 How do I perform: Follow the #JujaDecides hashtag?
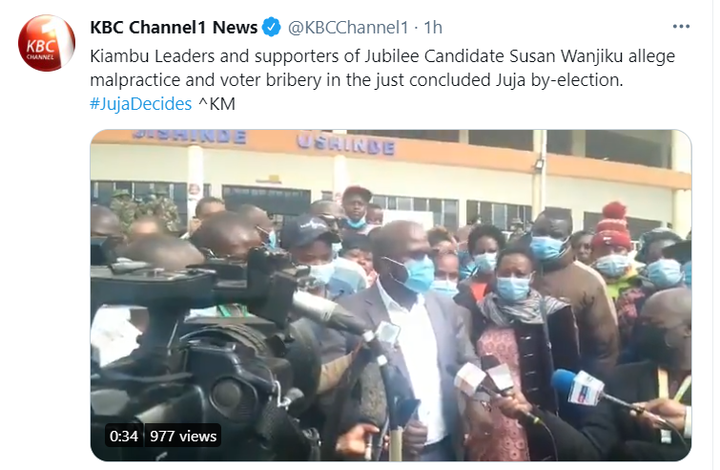pos(141,104)
